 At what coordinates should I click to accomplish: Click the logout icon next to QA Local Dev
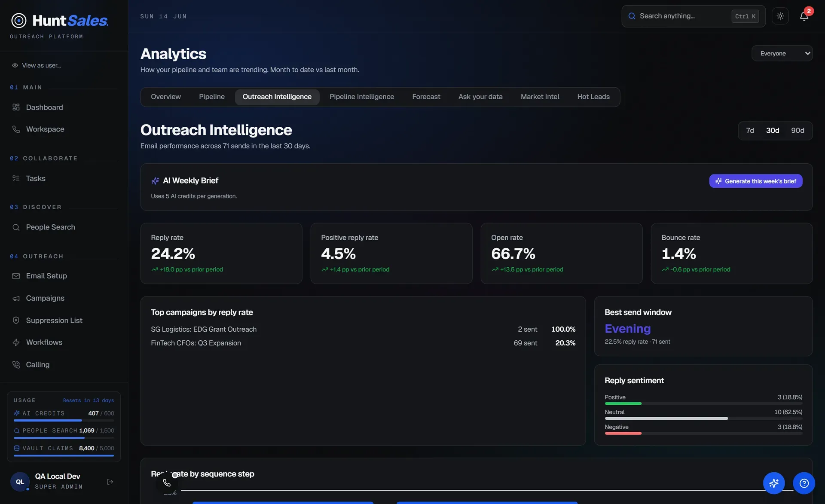pos(110,482)
